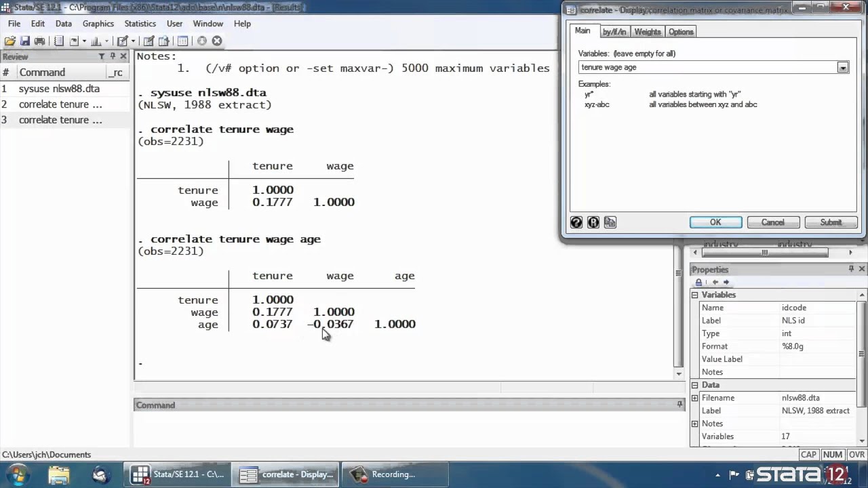Viewport: 868px width, 488px height.
Task: Open the Variables Manager icon
Action: (182, 41)
